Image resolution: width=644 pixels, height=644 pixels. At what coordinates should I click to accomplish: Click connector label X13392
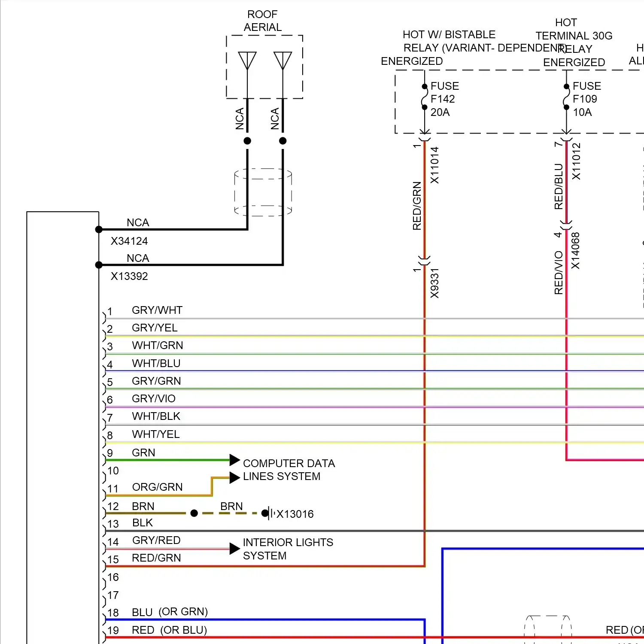pos(129,276)
